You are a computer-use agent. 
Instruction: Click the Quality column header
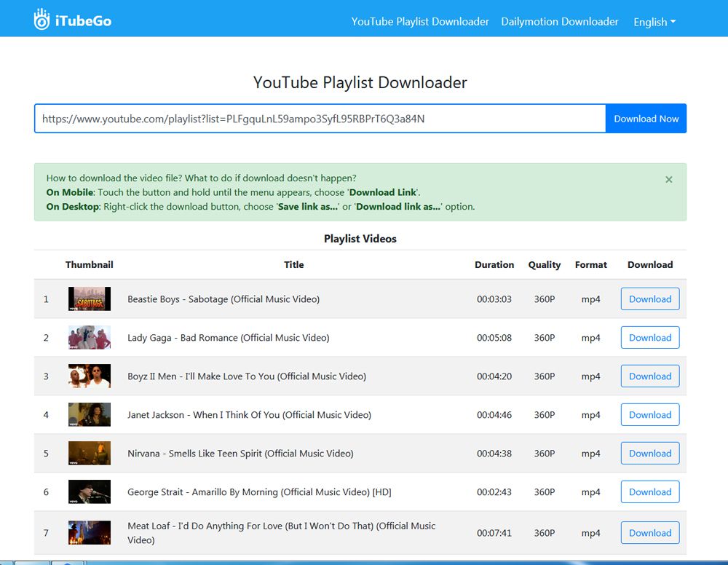tap(544, 264)
